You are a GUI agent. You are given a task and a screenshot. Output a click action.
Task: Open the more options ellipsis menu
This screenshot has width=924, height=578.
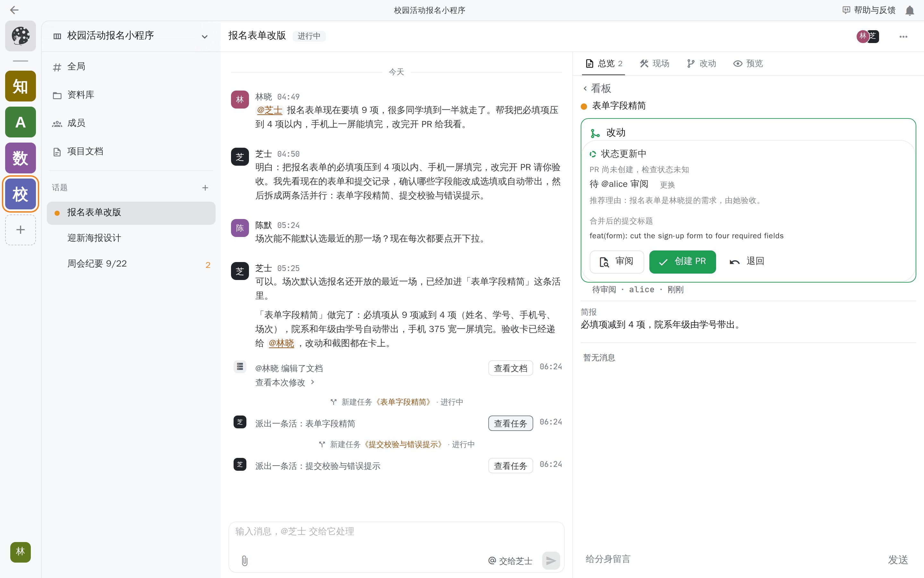903,36
